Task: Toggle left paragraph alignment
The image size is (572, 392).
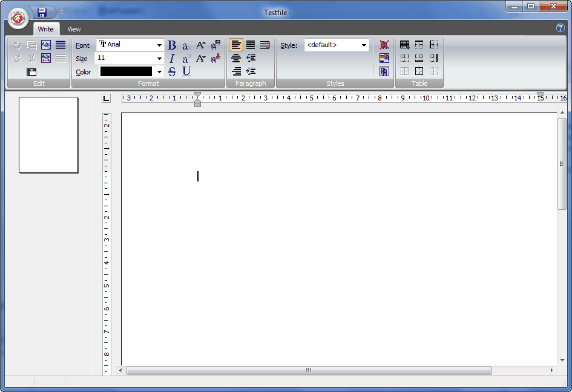Action: click(x=236, y=45)
